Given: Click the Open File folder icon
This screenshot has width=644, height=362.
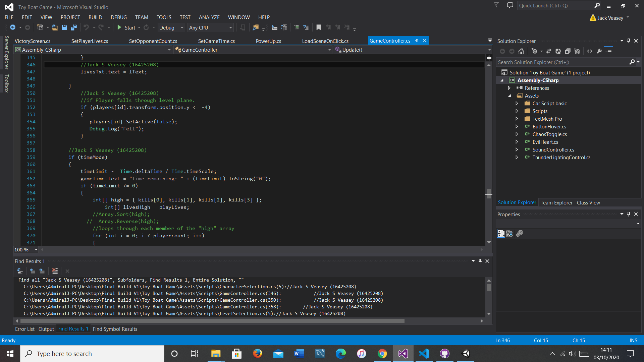Looking at the screenshot, I should pos(55,27).
